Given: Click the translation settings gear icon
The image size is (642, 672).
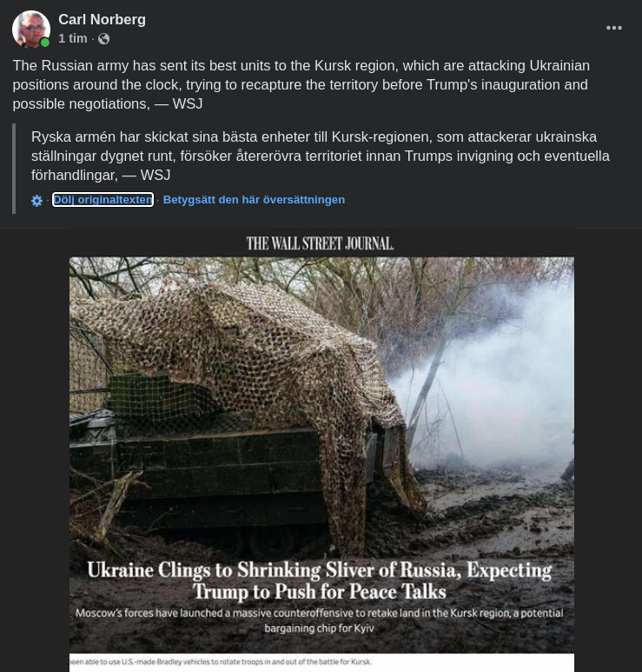Looking at the screenshot, I should point(36,200).
